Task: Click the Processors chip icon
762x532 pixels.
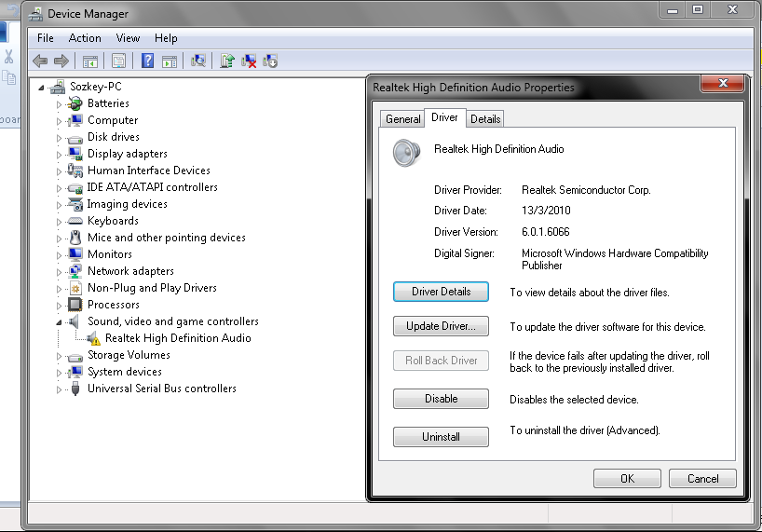Action: click(x=75, y=305)
